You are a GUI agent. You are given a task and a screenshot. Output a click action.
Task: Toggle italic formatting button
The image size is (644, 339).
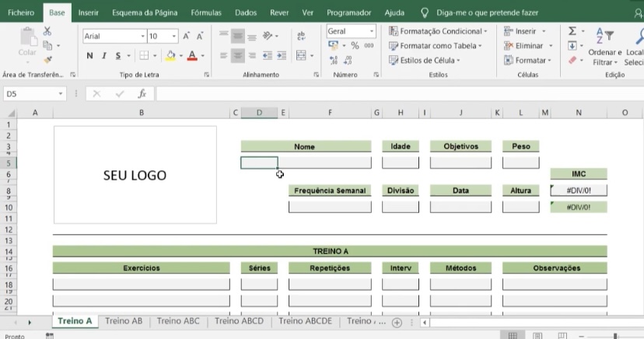103,56
